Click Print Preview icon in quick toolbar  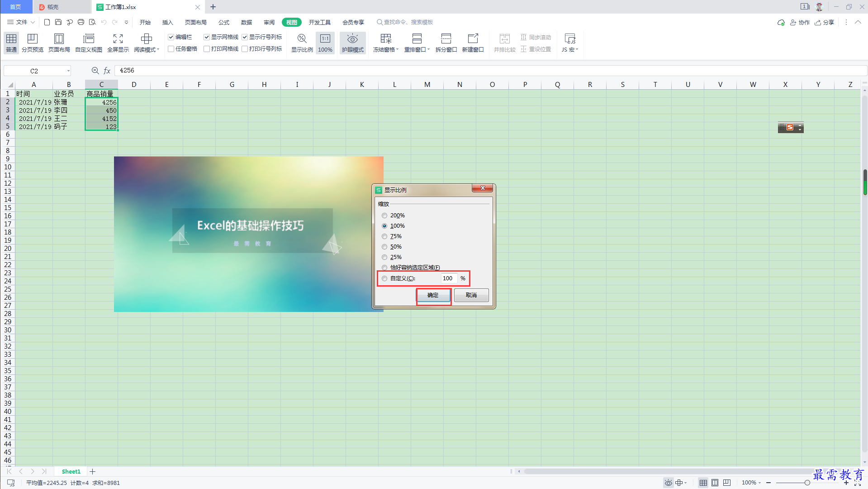92,22
